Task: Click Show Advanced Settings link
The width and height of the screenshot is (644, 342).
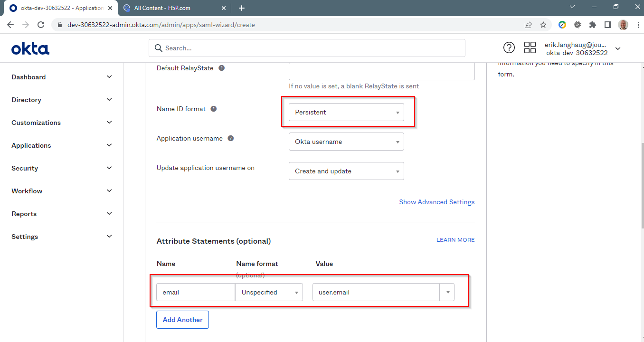Action: tap(436, 202)
